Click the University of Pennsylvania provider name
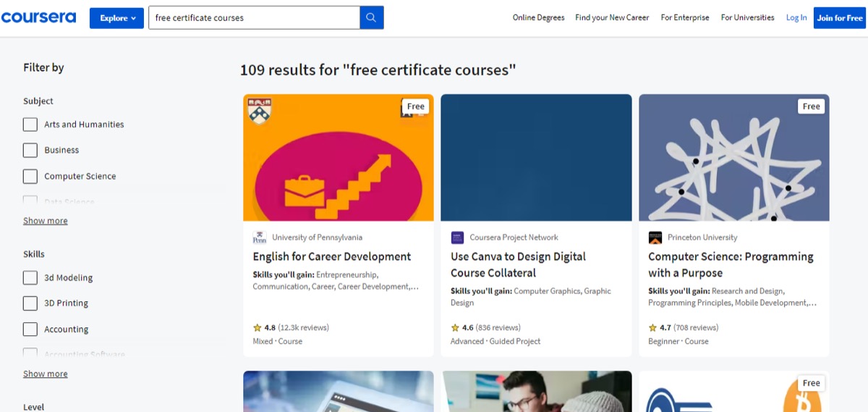The height and width of the screenshot is (412, 868). click(317, 237)
